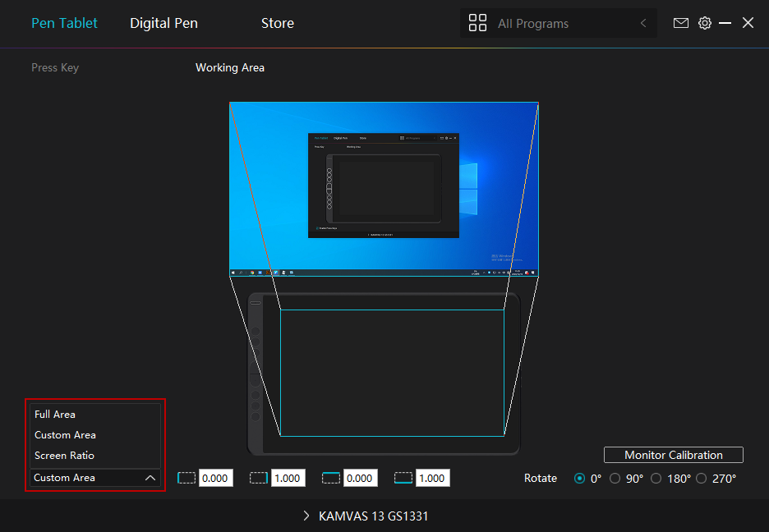Click the All Programs grid icon
Image resolution: width=769 pixels, height=532 pixels.
coord(477,23)
